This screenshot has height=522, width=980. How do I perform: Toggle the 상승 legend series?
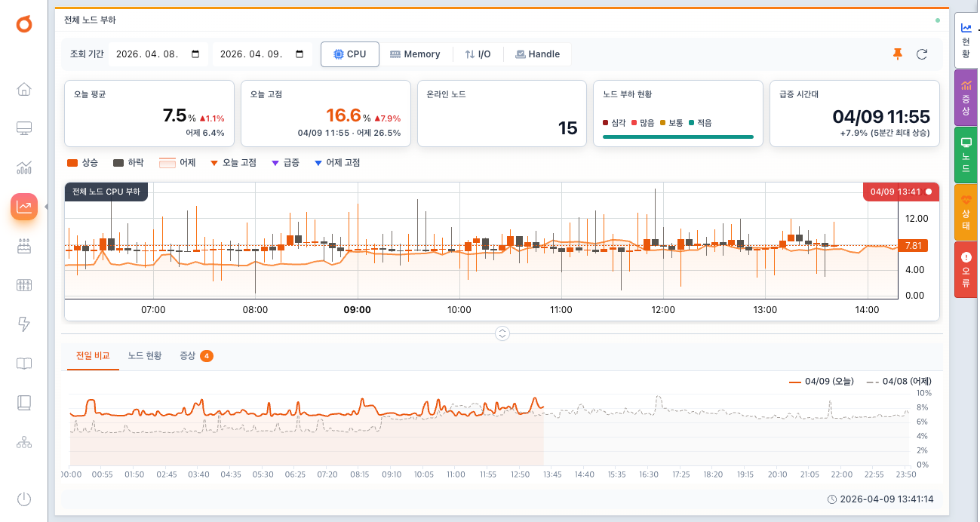pos(82,163)
